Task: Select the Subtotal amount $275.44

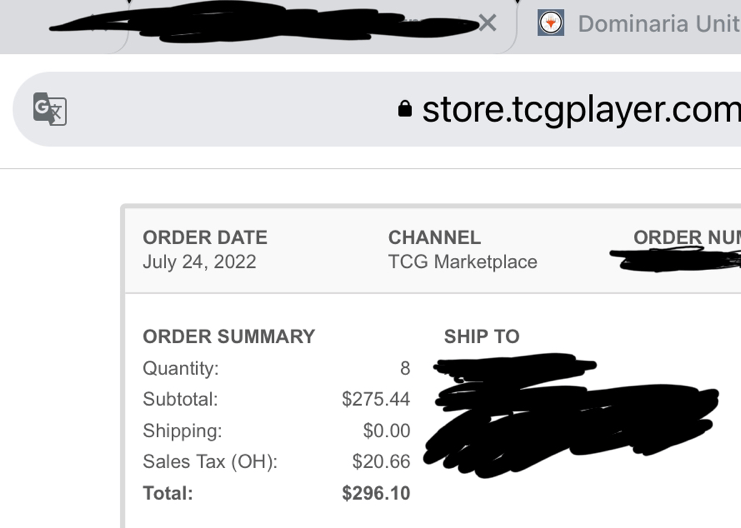Action: click(376, 399)
